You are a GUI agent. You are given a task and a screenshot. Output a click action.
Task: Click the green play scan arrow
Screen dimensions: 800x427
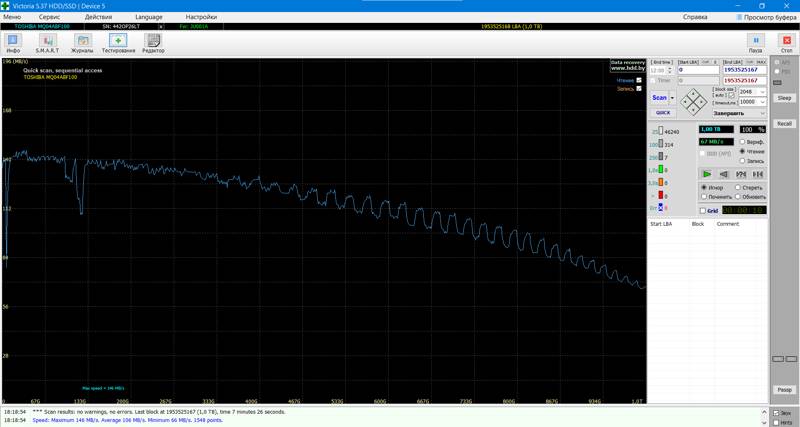click(x=707, y=174)
